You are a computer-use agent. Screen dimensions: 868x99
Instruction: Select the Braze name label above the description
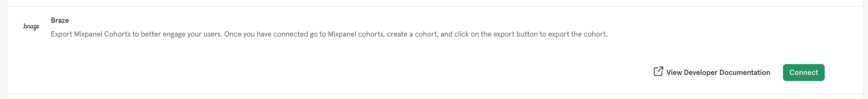tap(60, 20)
